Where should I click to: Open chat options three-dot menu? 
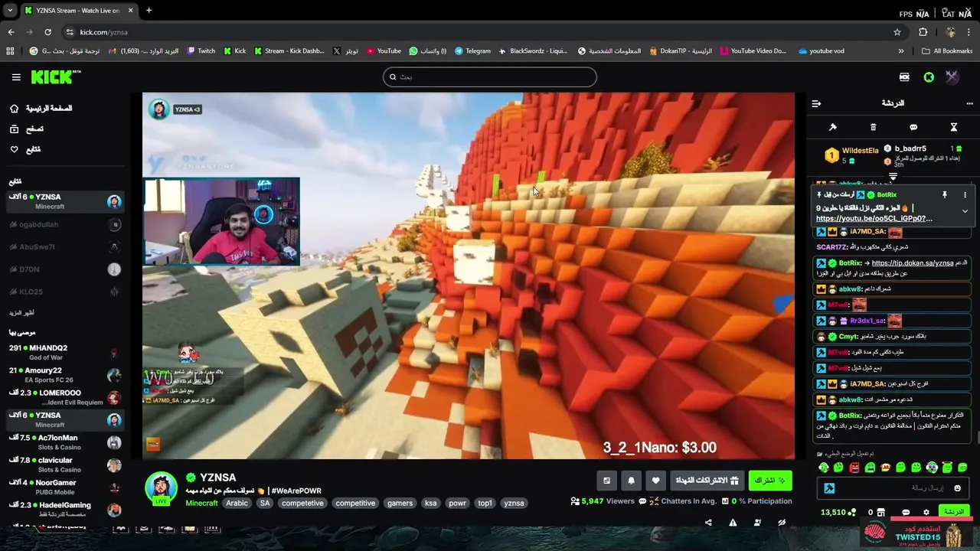point(969,103)
